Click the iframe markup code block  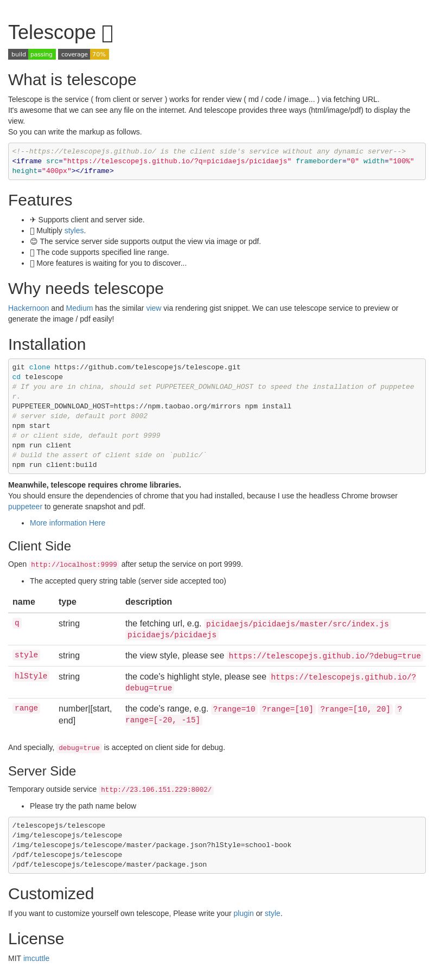pos(216,162)
